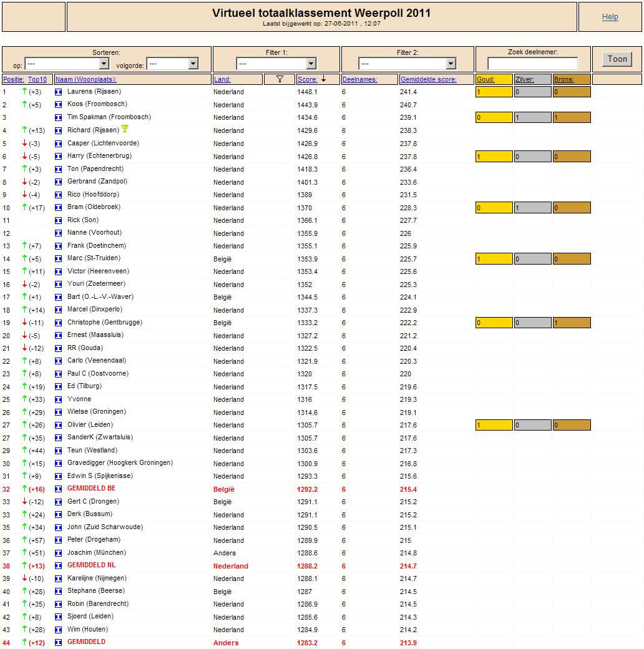Viewport: 644px width, 649px height.
Task: Click the green up arrow for Teun (Westland)
Action: (x=24, y=450)
